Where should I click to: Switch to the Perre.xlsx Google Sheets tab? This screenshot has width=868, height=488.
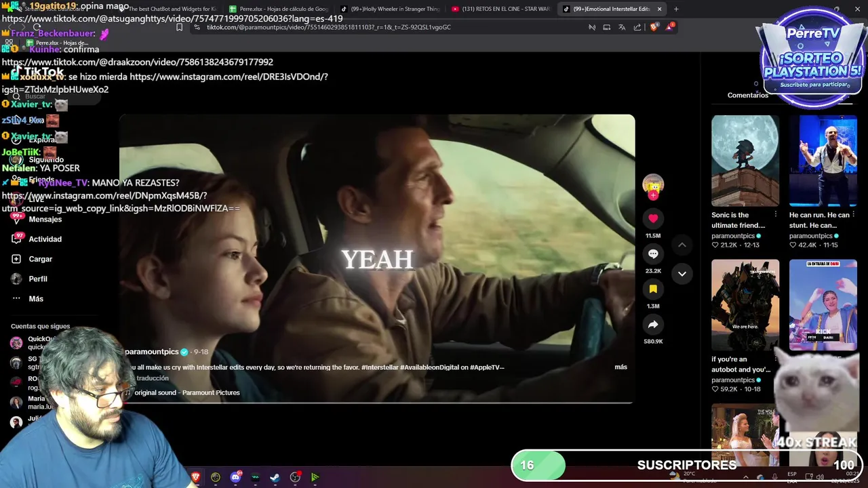tap(279, 9)
